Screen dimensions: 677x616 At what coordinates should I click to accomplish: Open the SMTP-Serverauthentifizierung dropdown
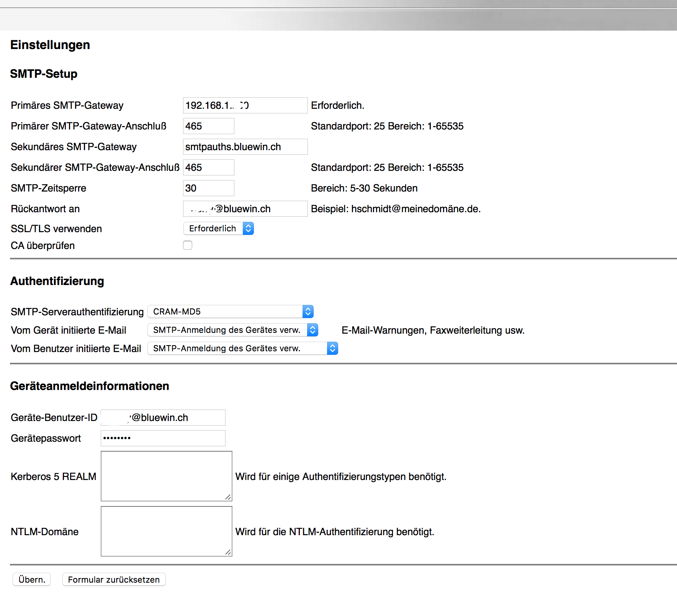(230, 312)
